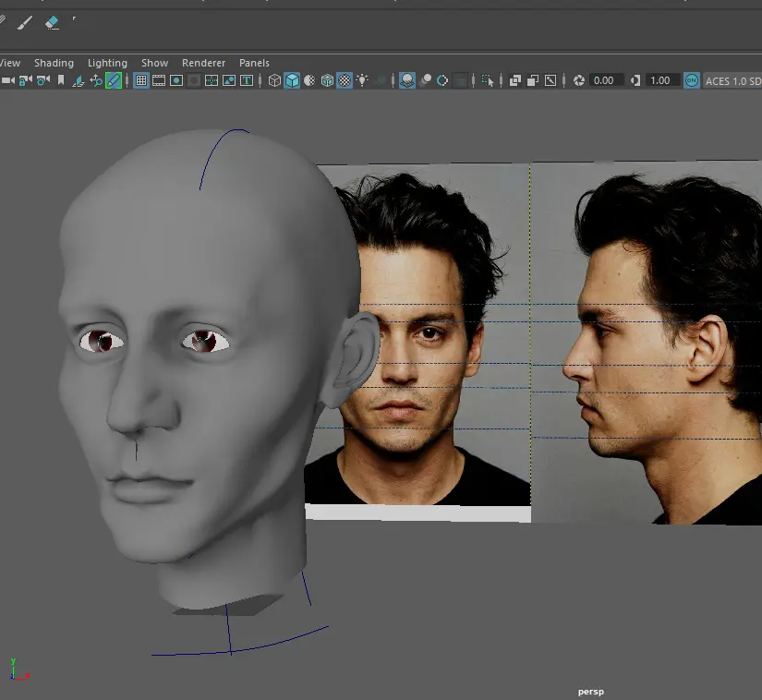Enable wireframe display cube icon
Viewport: 762px width, 700px height.
tap(274, 81)
